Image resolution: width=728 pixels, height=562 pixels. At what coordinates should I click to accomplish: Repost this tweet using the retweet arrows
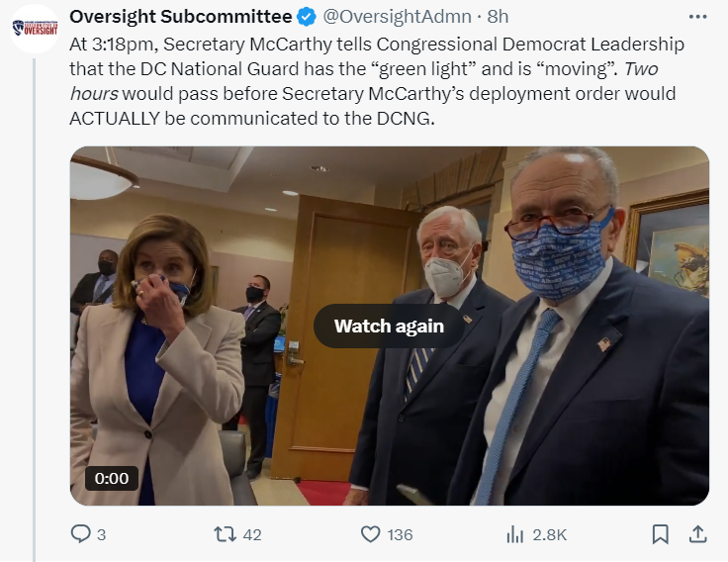(225, 534)
